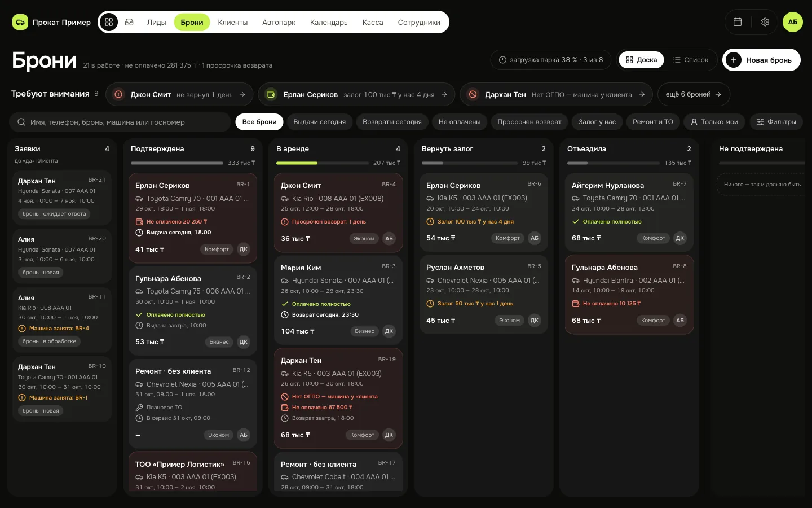
Task: Click the АБ avatar on the BR-12 repair card
Action: (244, 435)
